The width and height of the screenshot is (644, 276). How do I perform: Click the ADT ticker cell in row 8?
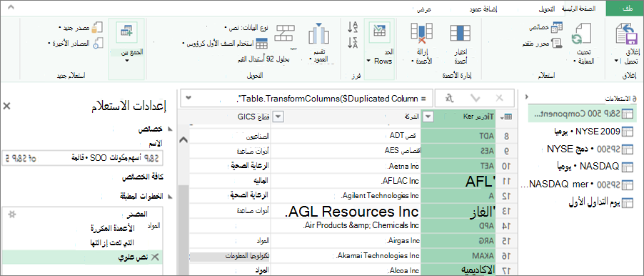click(459, 135)
